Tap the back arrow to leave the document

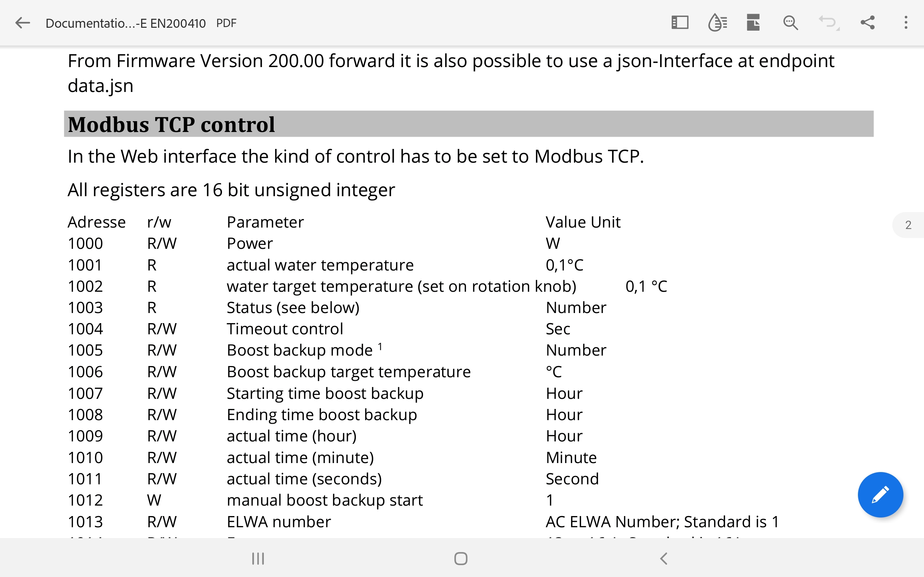click(x=22, y=23)
